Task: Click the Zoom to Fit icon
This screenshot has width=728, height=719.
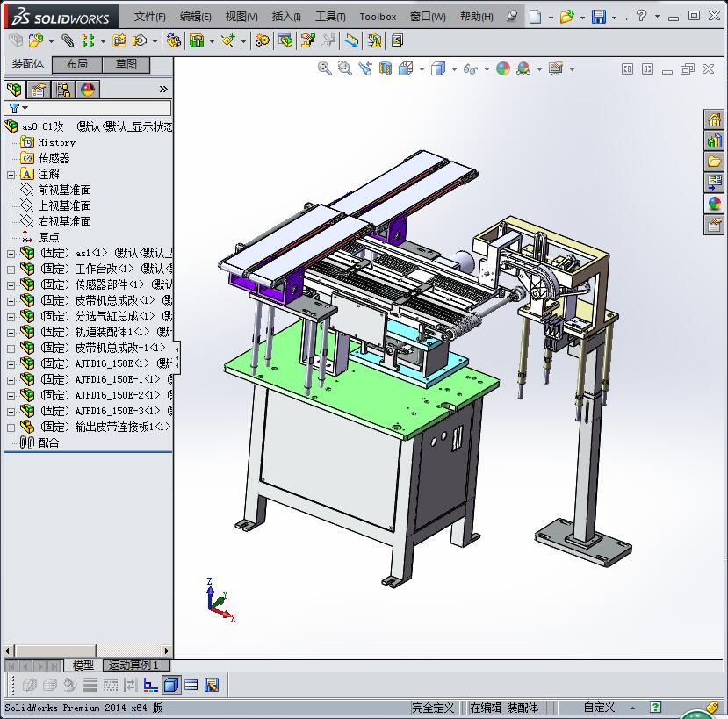Action: coord(325,68)
